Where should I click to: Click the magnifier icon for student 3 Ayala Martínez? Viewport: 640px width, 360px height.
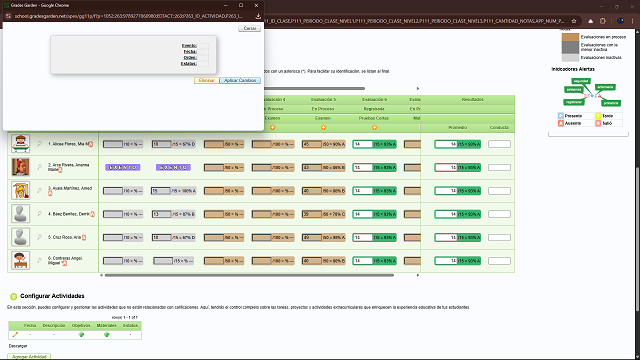click(x=39, y=190)
